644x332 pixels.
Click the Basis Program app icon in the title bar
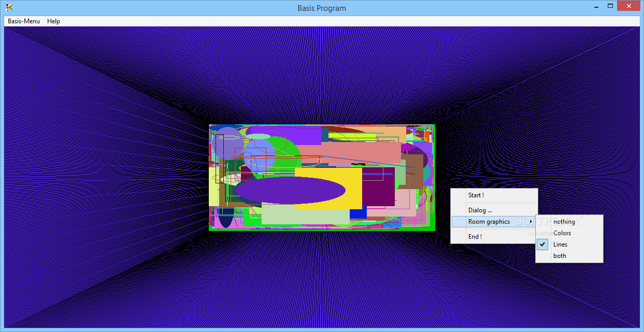coord(9,8)
